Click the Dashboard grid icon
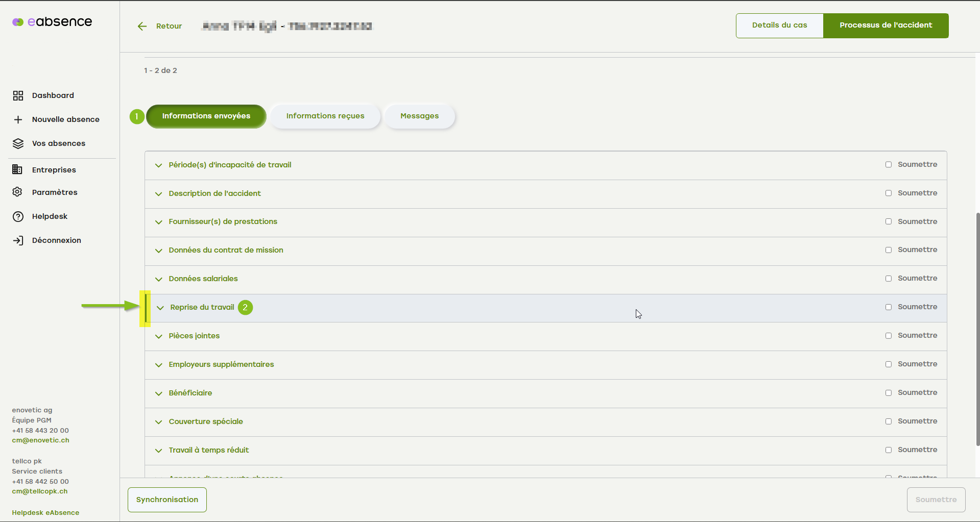The height and width of the screenshot is (522, 980). (18, 95)
